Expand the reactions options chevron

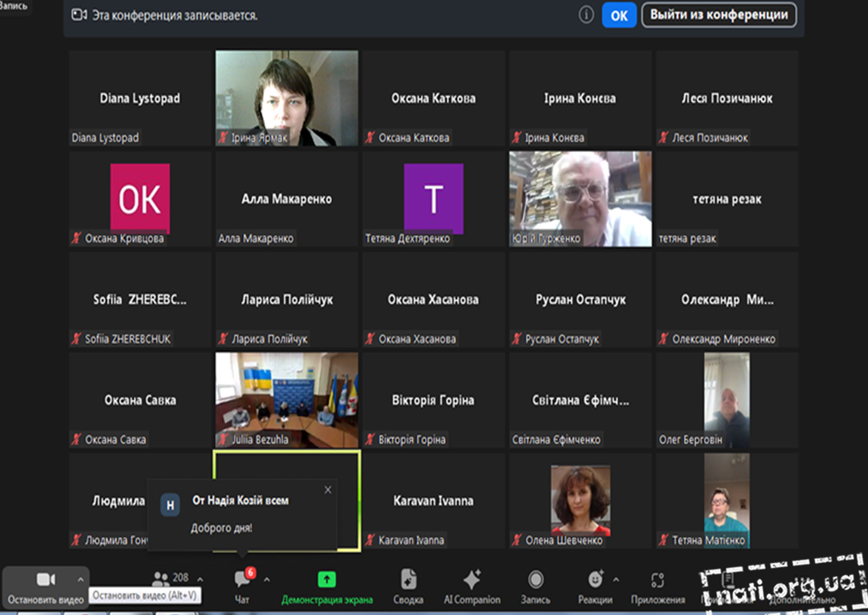[616, 579]
